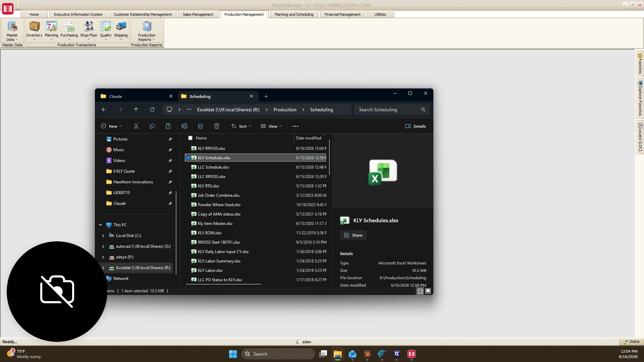Screen dimensions: 644x362
Task: Switch to the Sales Management tab
Action: [198, 14]
